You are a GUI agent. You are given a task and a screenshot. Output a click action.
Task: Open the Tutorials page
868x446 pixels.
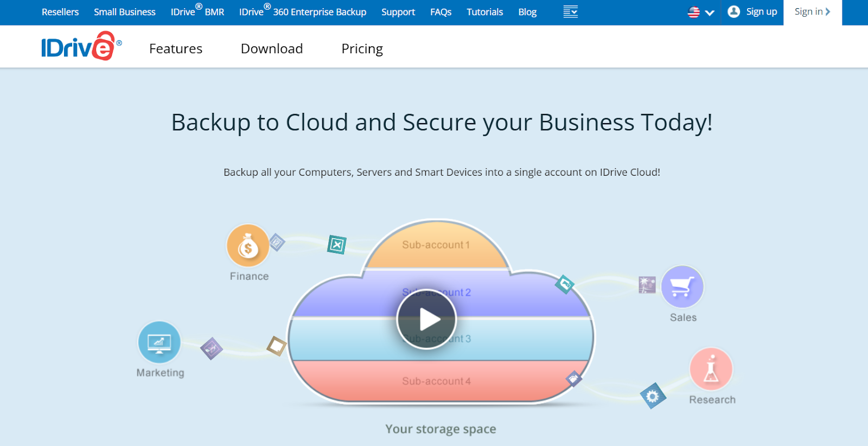485,12
